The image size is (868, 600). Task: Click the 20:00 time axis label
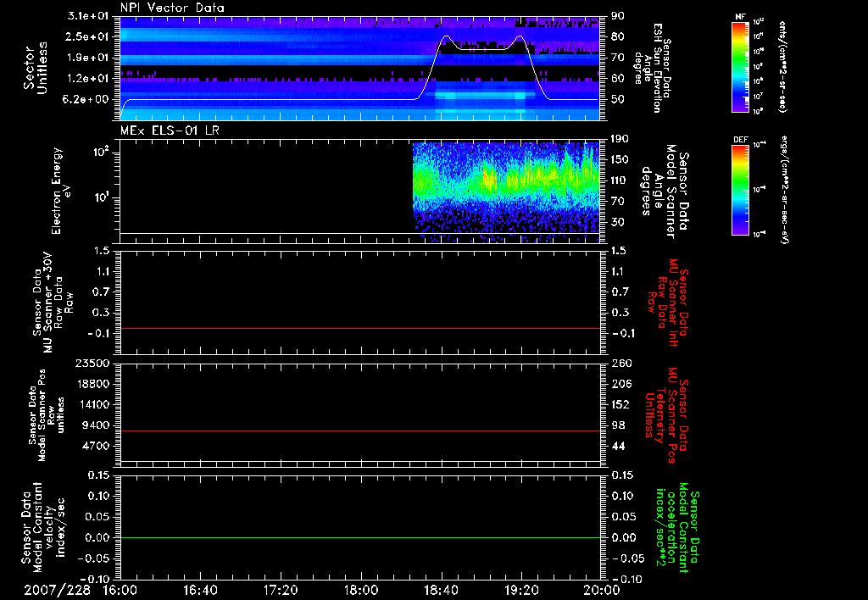[x=602, y=590]
